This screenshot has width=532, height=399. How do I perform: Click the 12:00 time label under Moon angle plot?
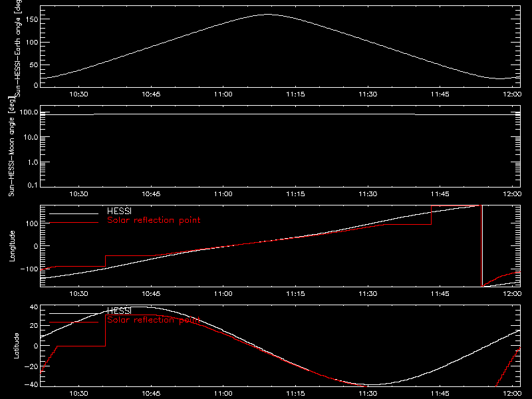pos(512,194)
